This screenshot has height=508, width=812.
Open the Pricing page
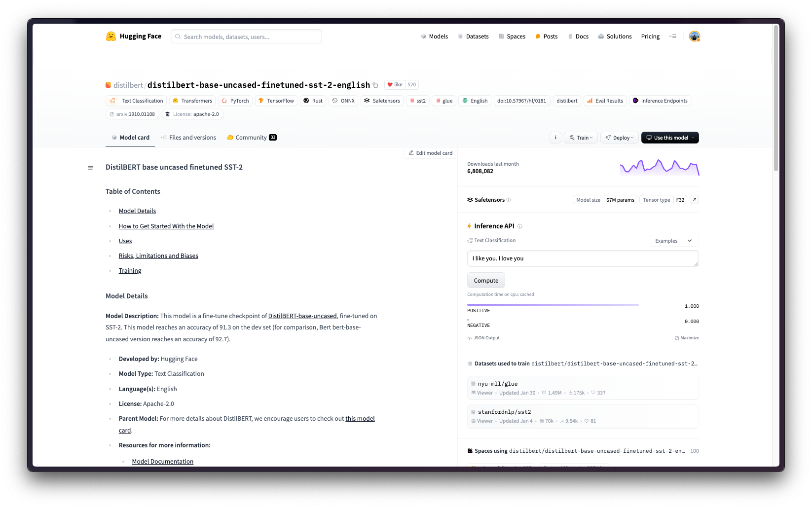coord(650,36)
